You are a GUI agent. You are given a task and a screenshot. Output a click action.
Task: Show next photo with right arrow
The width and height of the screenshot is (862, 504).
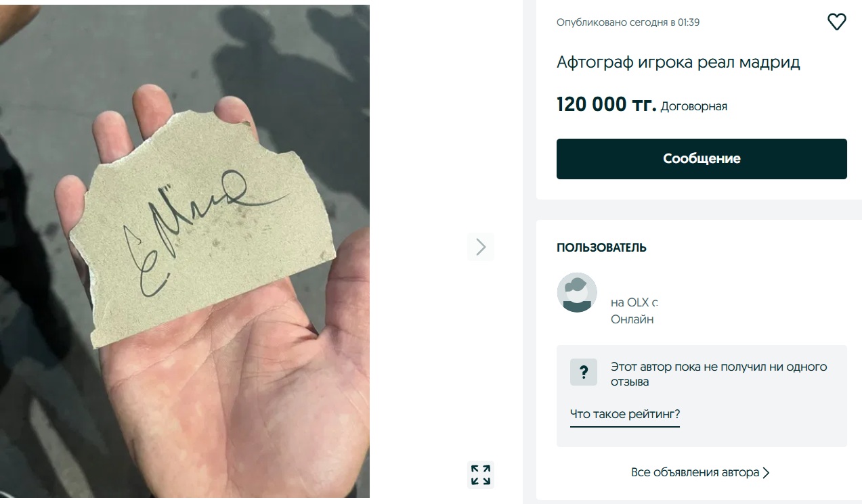[481, 247]
